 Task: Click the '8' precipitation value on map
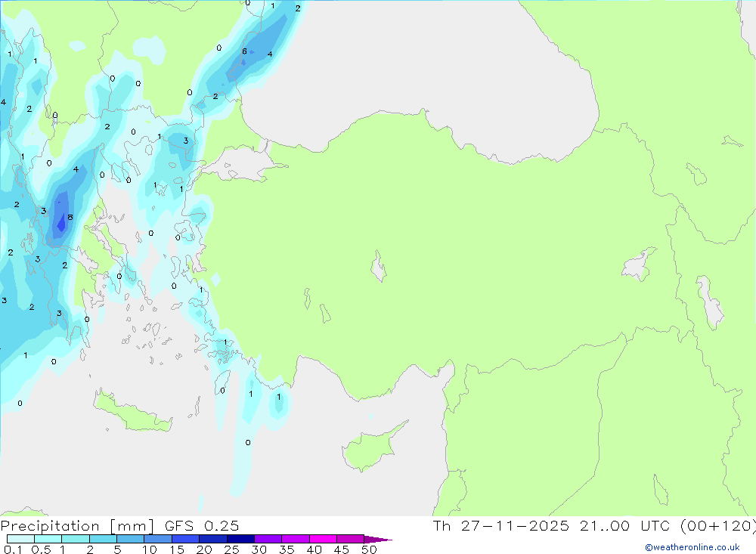click(70, 218)
